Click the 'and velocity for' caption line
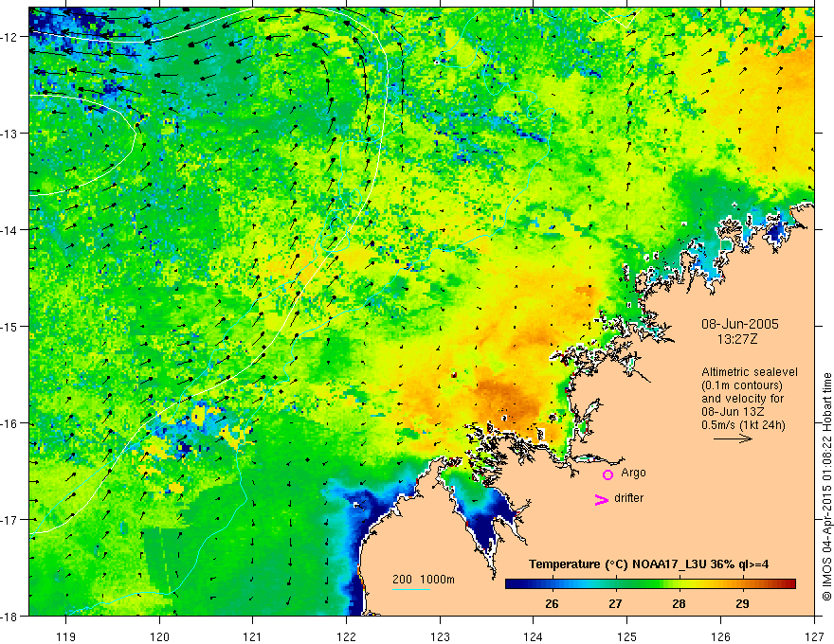This screenshot has height=644, width=834. point(742,399)
